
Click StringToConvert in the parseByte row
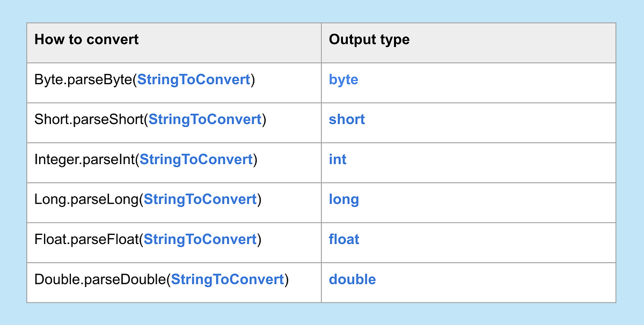[x=194, y=80]
